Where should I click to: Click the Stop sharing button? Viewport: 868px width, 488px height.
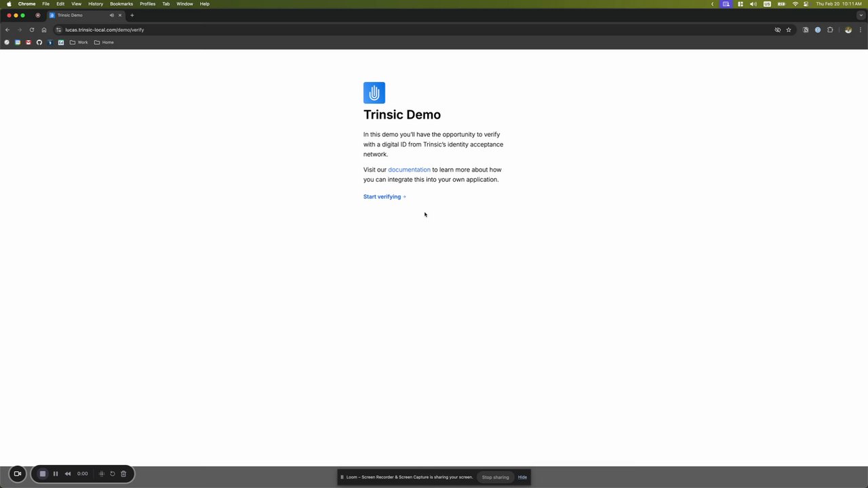coord(495,477)
